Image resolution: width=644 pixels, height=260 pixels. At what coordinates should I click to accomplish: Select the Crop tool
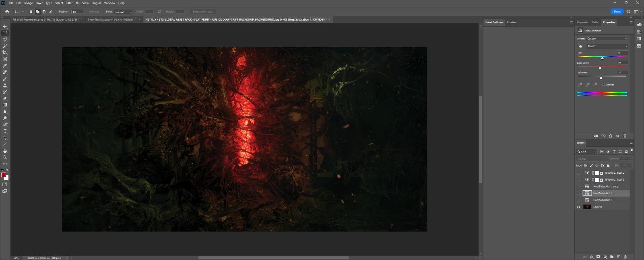click(5, 52)
